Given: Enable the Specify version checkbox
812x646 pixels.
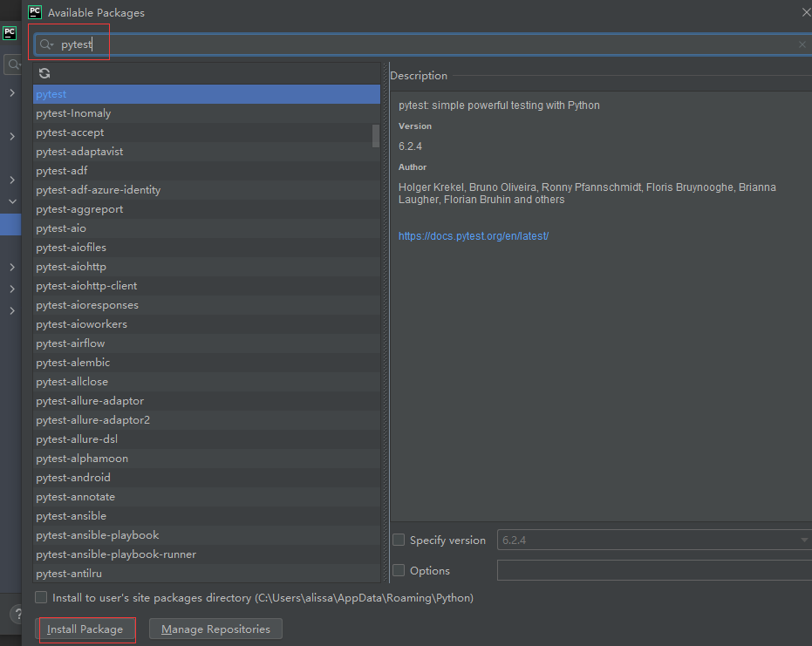Looking at the screenshot, I should [399, 540].
